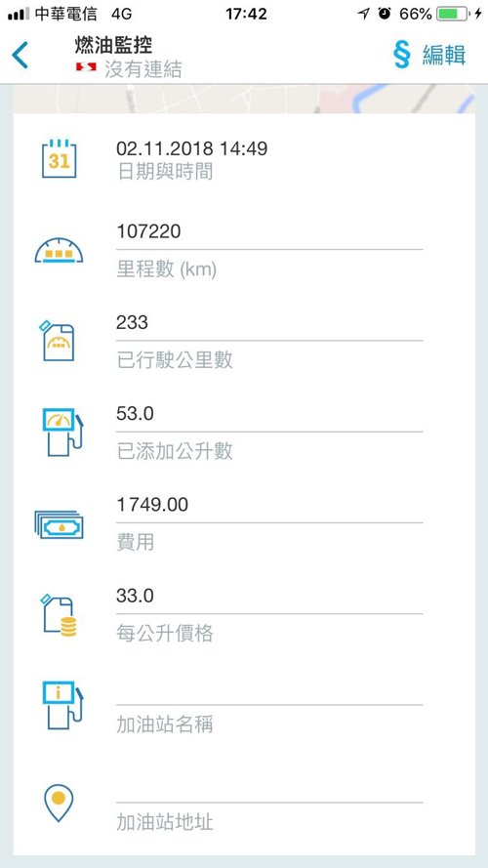488x868 pixels.
Task: Click the gas station name pump icon
Action: [x=62, y=705]
